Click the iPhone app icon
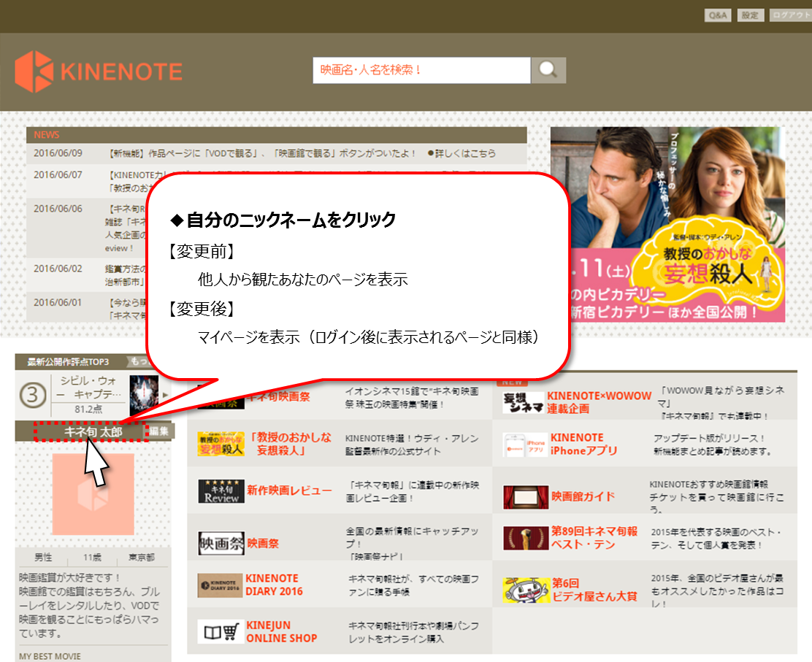The image size is (812, 662). [525, 445]
